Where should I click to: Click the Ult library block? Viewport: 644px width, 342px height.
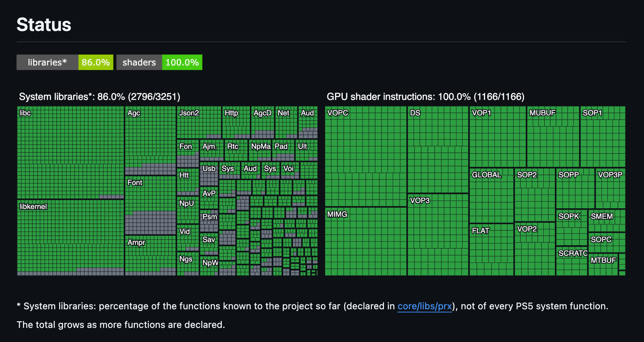307,150
